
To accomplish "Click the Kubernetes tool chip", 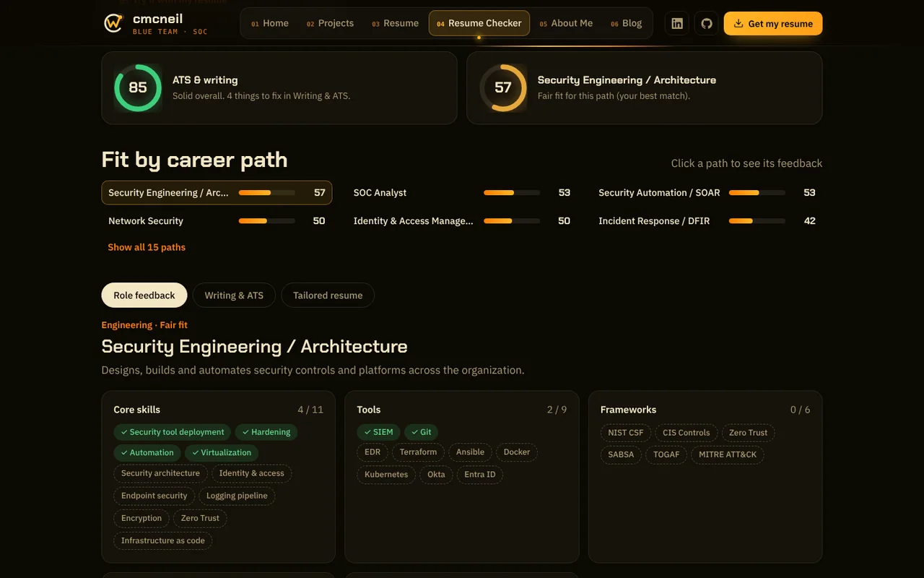I will coord(386,475).
